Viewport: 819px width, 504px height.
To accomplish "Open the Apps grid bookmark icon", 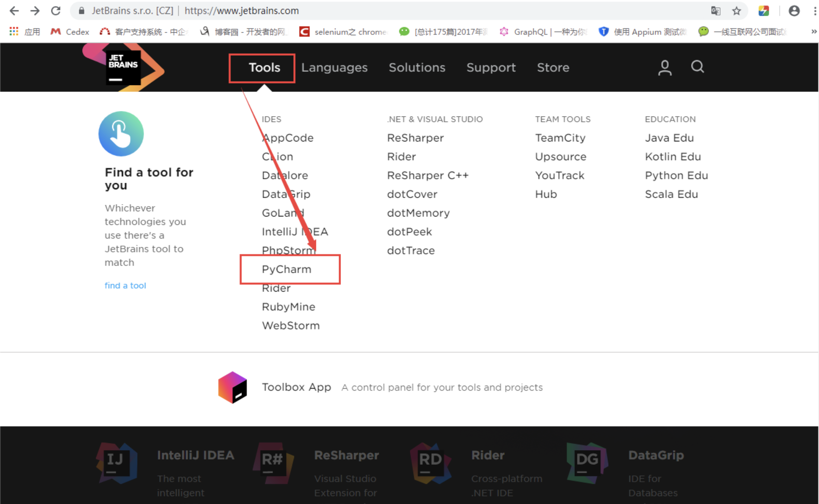I will coord(14,31).
